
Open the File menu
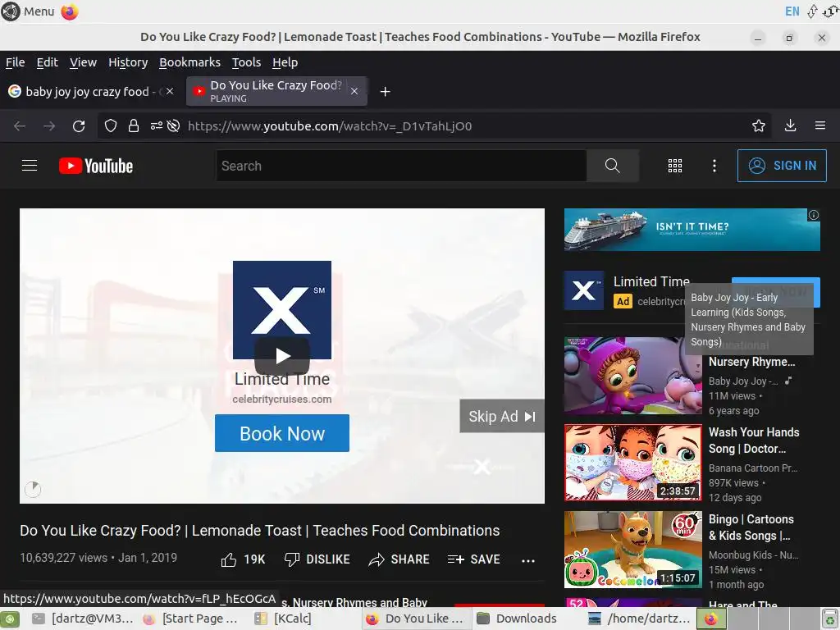(15, 62)
